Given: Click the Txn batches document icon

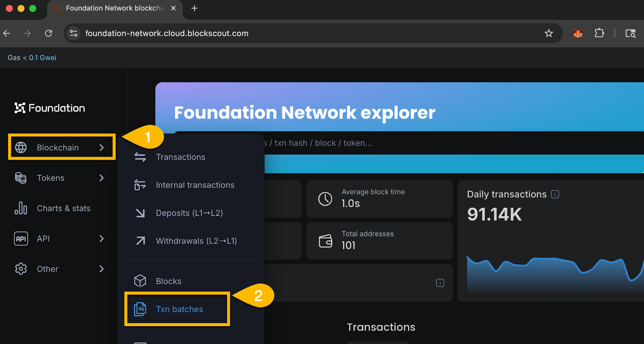Looking at the screenshot, I should point(140,309).
